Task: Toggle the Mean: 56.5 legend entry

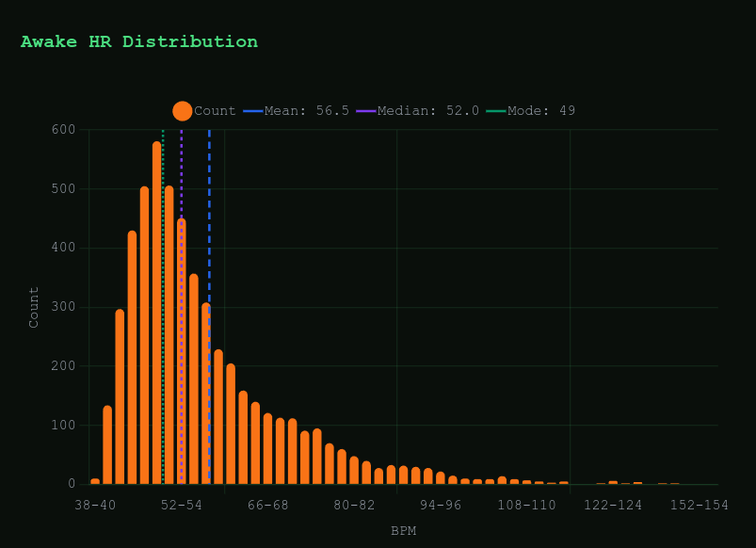Action: click(x=296, y=111)
